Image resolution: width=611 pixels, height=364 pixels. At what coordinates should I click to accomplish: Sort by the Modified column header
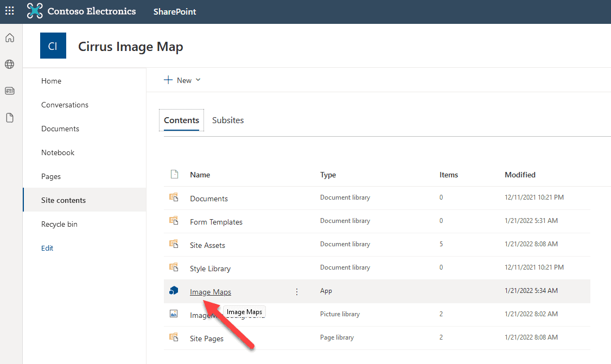pos(520,174)
